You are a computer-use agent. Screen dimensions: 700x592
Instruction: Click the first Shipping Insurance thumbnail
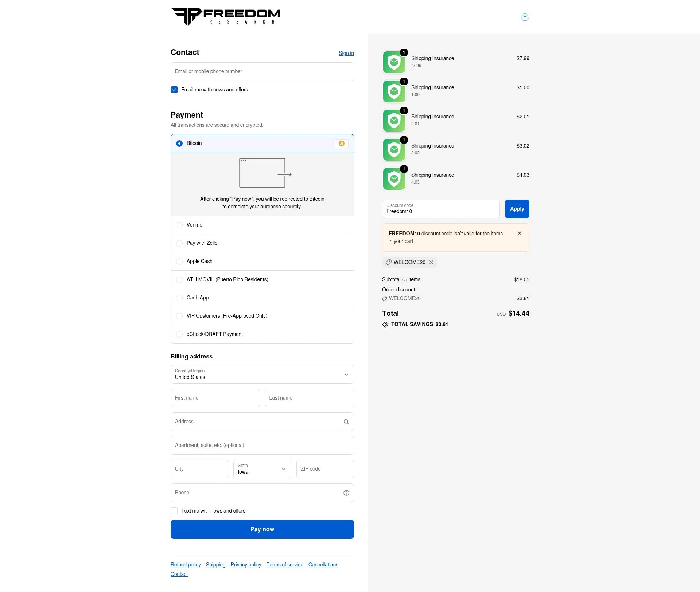coord(394,62)
